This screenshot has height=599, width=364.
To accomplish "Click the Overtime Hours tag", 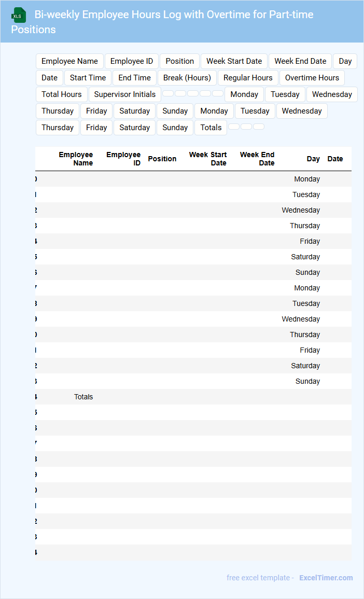I will coord(312,78).
